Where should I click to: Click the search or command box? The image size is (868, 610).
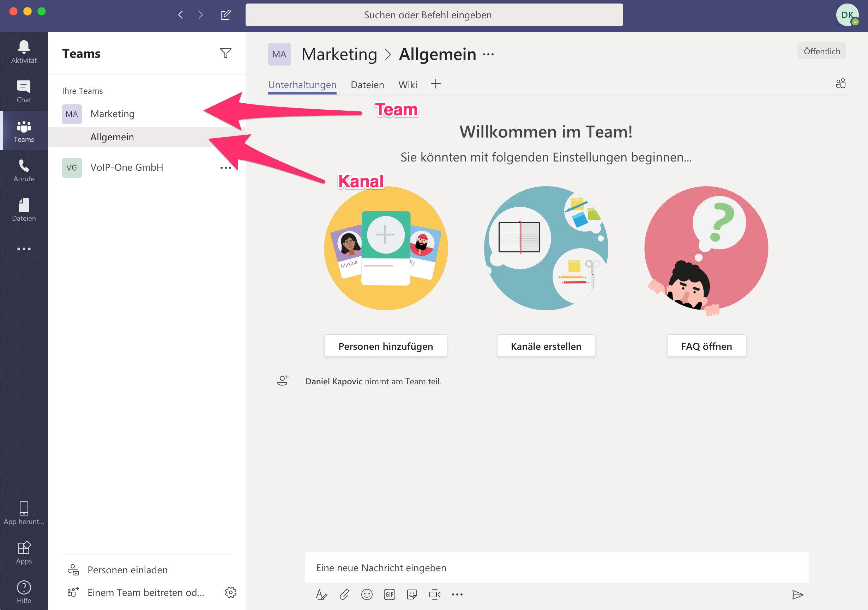434,15
